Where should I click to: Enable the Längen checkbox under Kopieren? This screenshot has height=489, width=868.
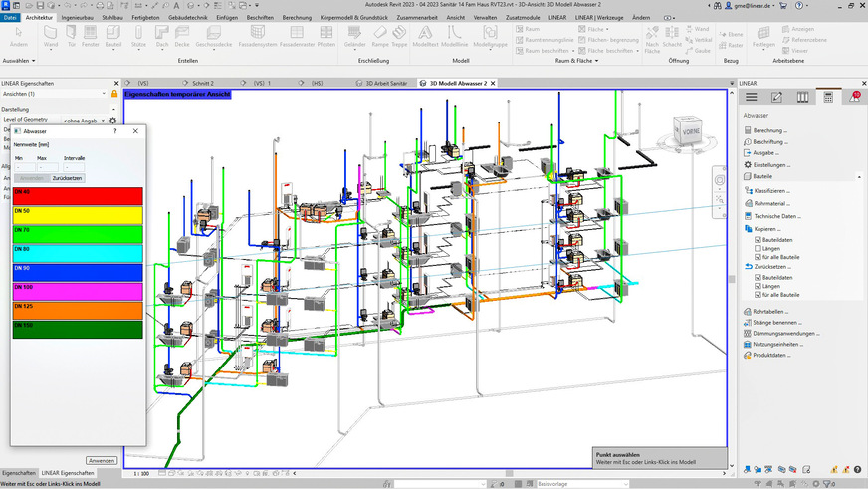pyautogui.click(x=759, y=249)
